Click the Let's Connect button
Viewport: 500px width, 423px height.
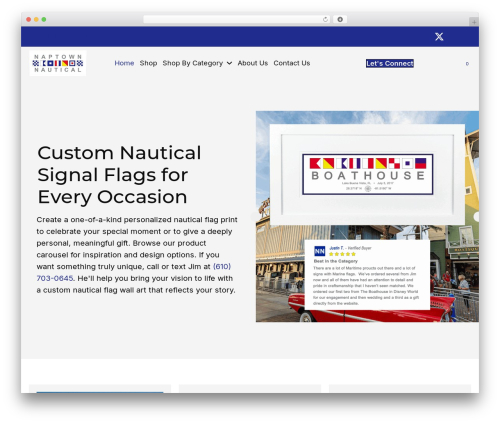(x=390, y=63)
